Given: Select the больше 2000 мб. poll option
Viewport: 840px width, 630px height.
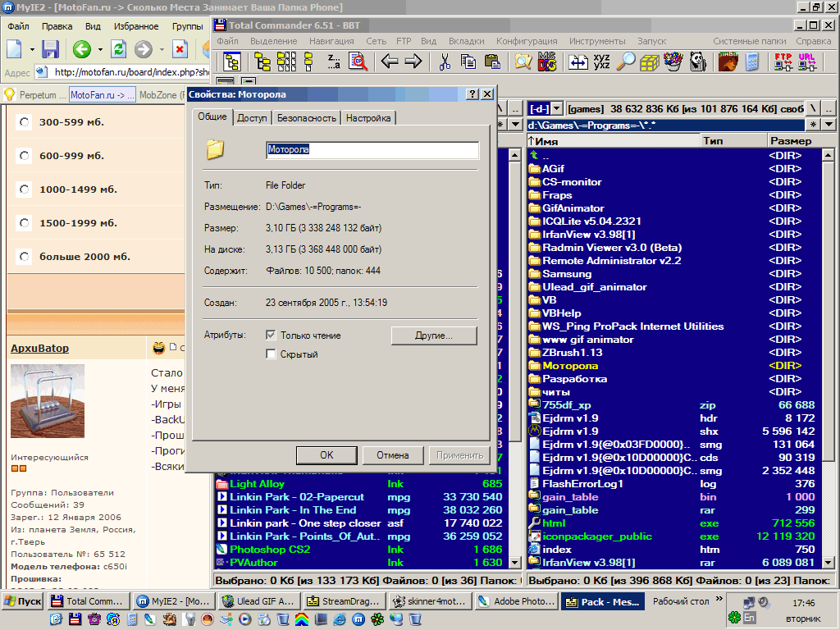Looking at the screenshot, I should pos(24,257).
